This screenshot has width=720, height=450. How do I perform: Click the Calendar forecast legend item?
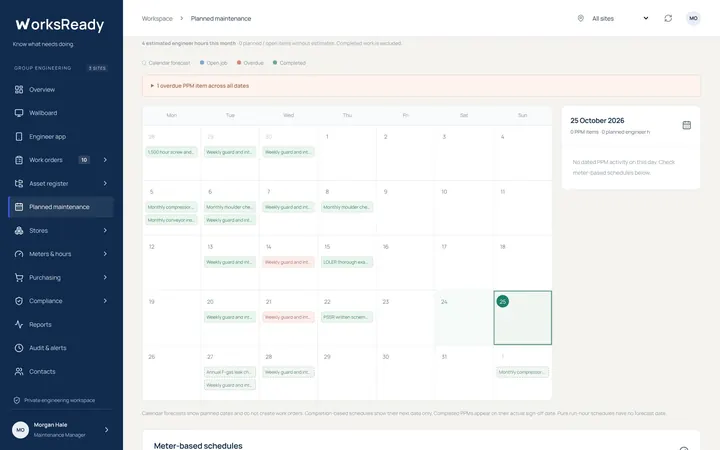[166, 63]
